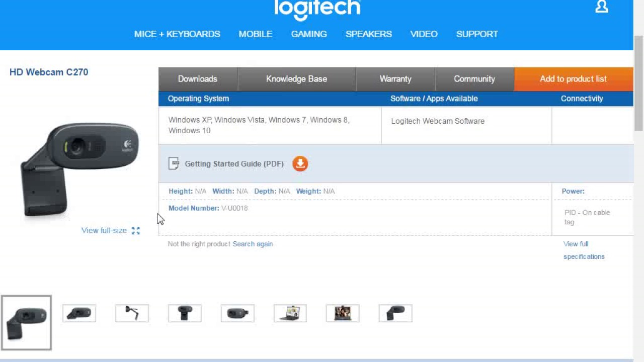Screen dimensions: 644x362
Task: Select the seventh thumbnail showing group video call
Action: click(343, 313)
